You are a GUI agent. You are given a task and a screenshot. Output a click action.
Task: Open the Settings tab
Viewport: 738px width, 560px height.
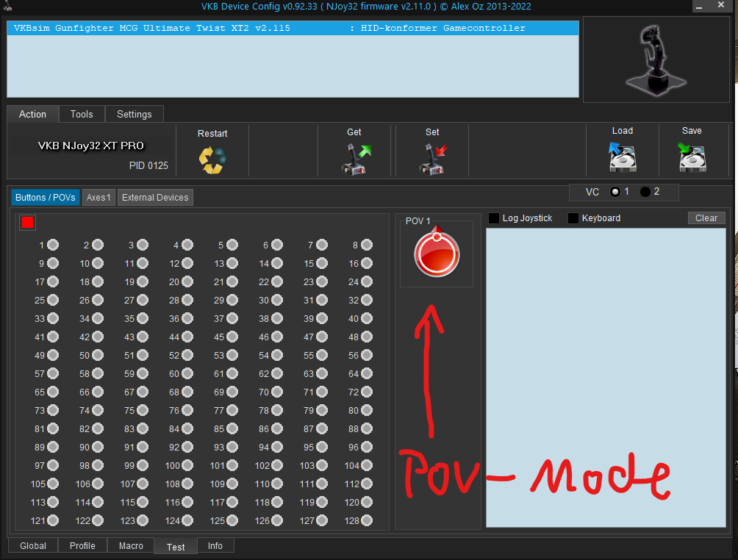pos(135,114)
